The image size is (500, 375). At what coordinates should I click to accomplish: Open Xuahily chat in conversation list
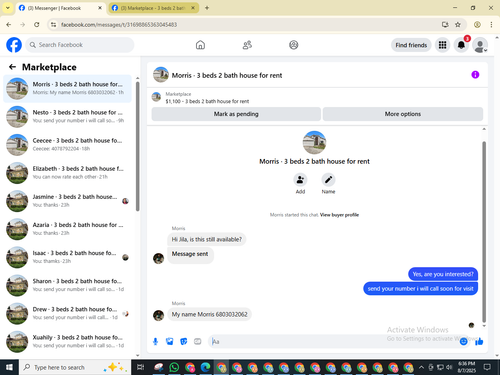pyautogui.click(x=67, y=341)
